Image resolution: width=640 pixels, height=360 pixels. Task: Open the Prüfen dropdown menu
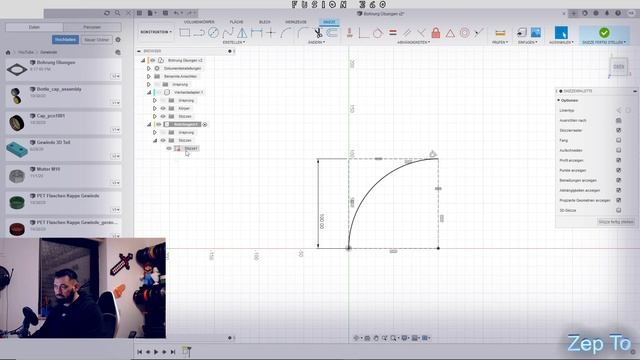coord(500,42)
